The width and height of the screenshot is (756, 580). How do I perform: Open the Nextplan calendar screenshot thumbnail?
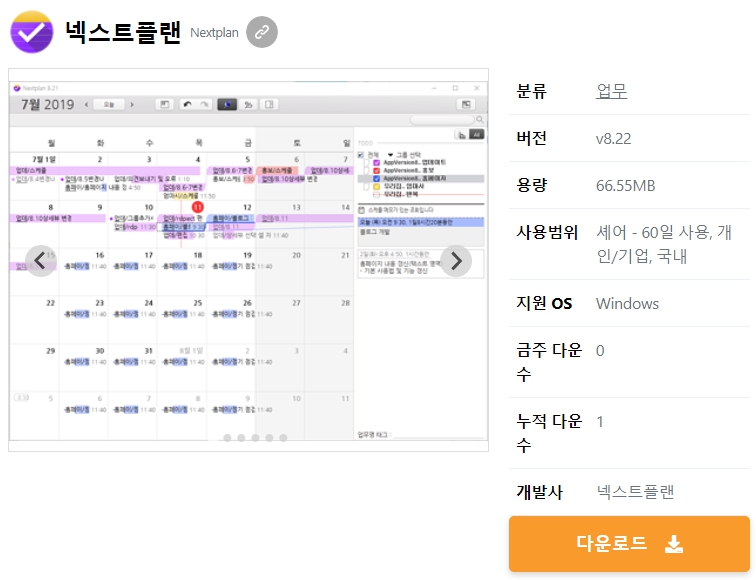coord(248,260)
